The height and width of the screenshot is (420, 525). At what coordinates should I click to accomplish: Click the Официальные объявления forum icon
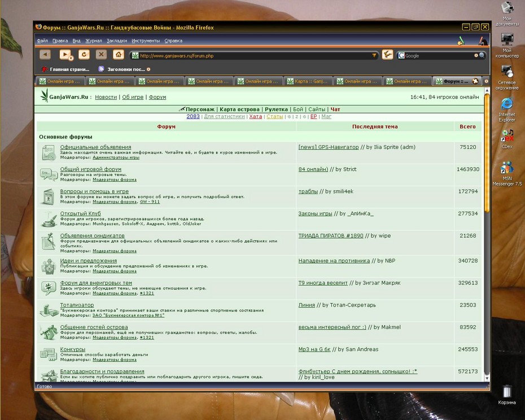pyautogui.click(x=49, y=152)
